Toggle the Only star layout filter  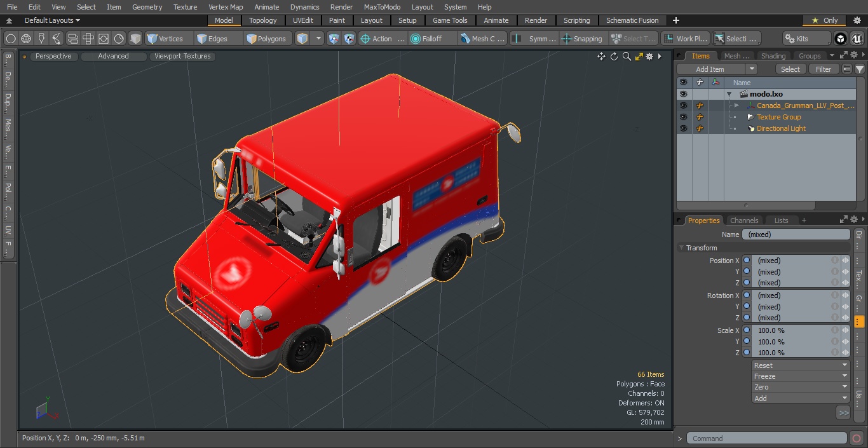(x=825, y=20)
